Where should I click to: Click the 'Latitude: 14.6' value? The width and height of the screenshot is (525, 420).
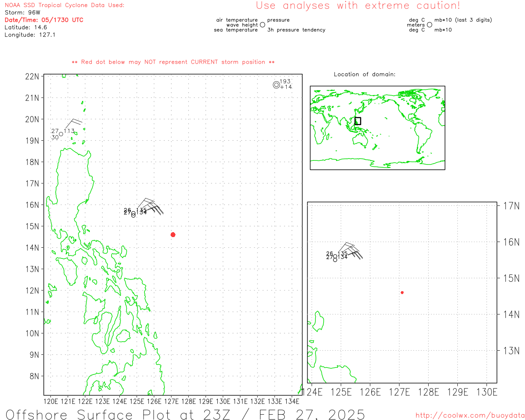point(26,27)
